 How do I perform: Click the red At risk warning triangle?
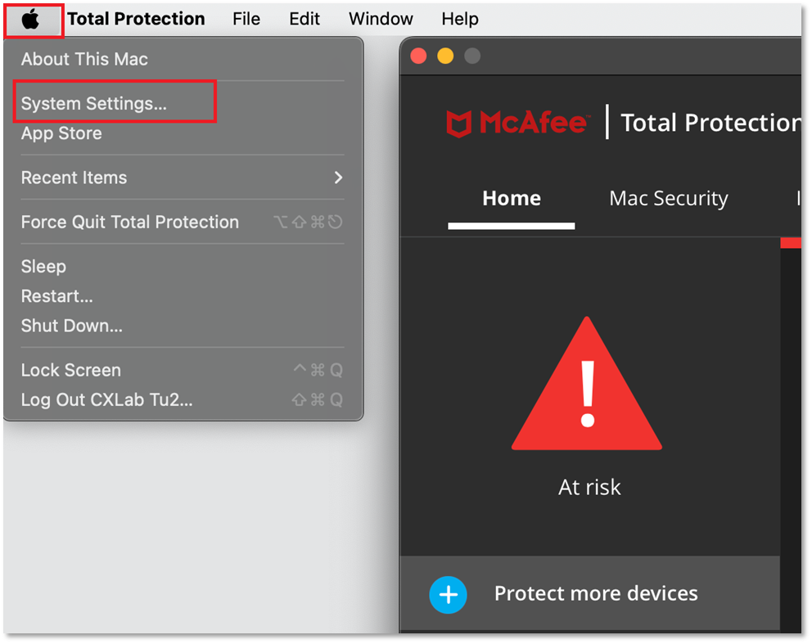pos(587,385)
